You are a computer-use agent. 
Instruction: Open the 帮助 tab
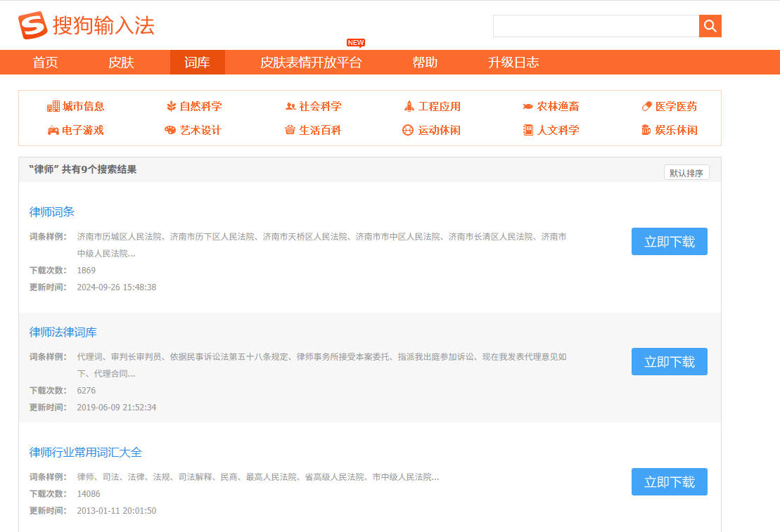425,62
